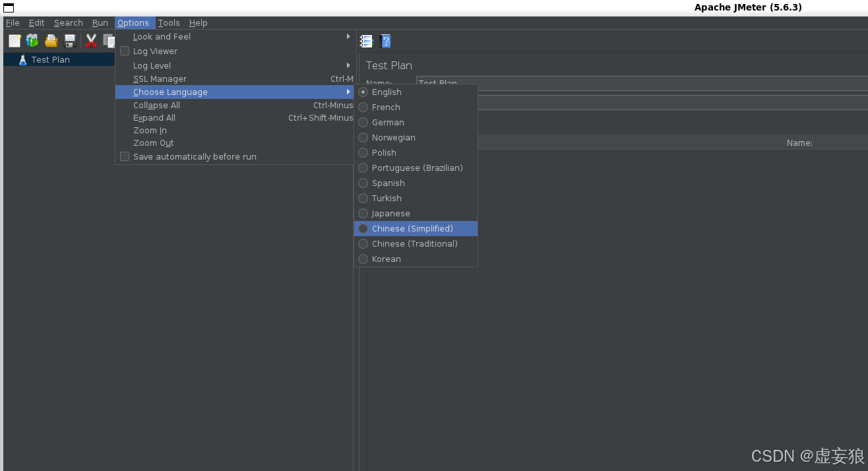The height and width of the screenshot is (471, 868).
Task: Click Zoom In menu entry
Action: [235, 130]
